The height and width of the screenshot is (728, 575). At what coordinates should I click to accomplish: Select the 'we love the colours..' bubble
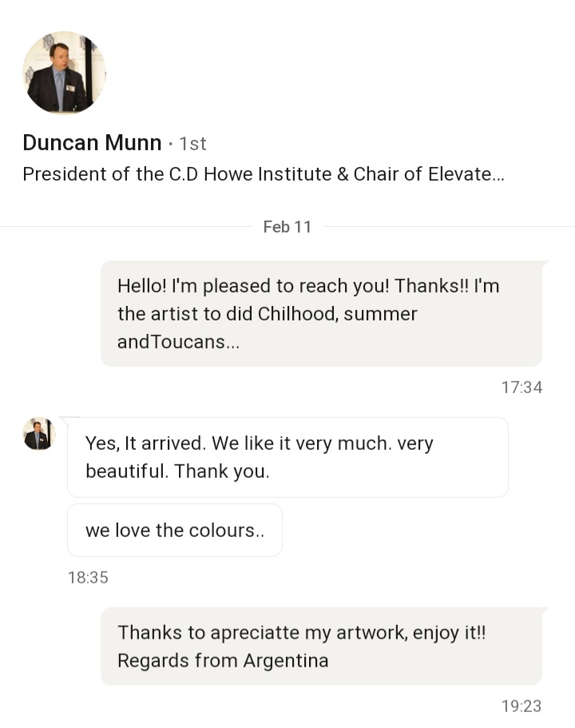[174, 530]
